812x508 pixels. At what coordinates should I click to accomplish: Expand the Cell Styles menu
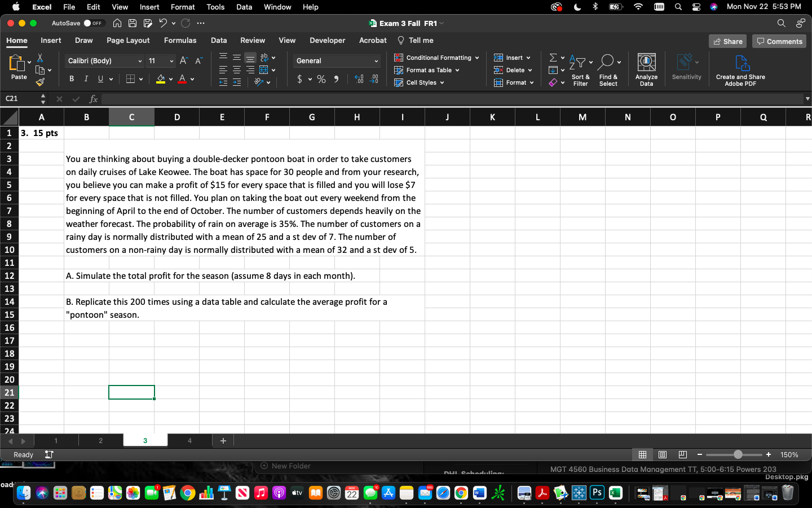[419, 82]
